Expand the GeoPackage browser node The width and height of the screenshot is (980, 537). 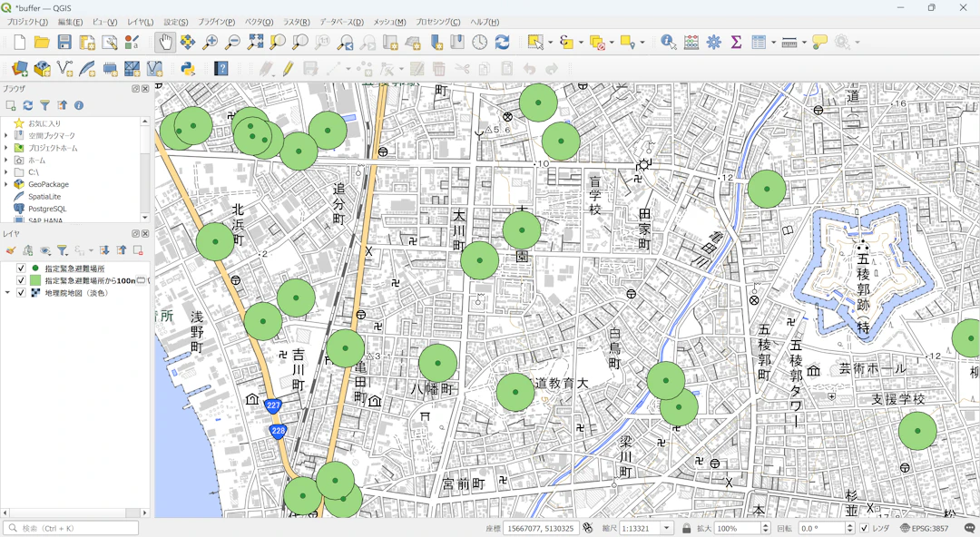click(6, 184)
